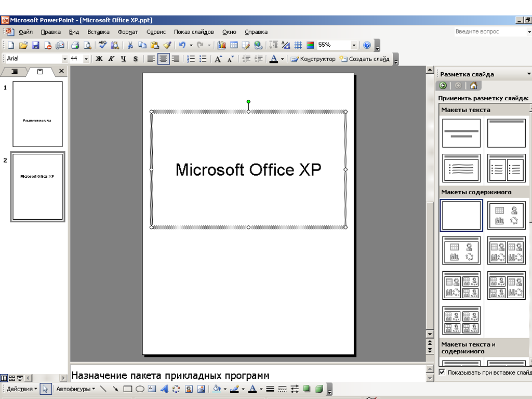Switch to the outline tab in left pane
The height and width of the screenshot is (399, 532).
pos(15,72)
